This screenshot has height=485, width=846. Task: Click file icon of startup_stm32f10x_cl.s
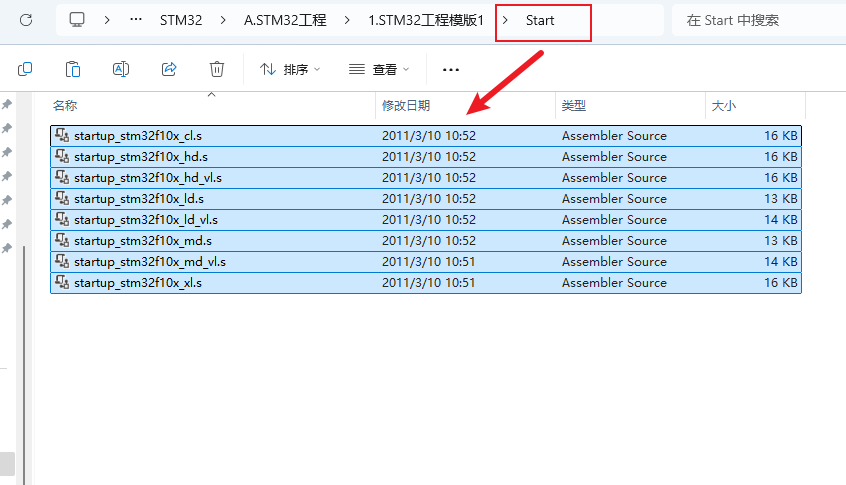[62, 135]
